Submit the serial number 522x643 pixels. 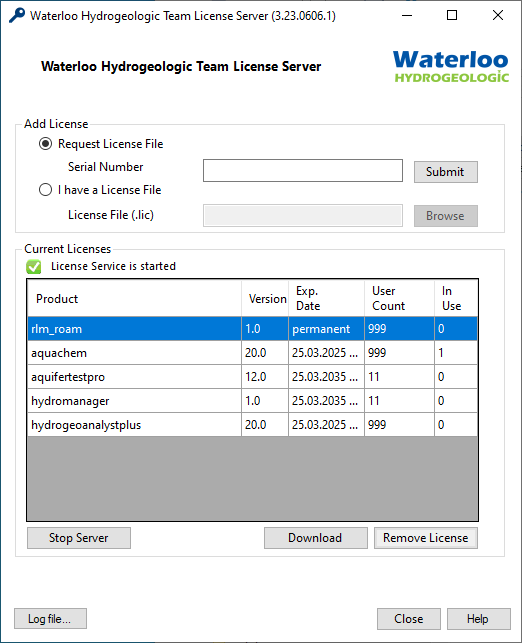tap(446, 172)
